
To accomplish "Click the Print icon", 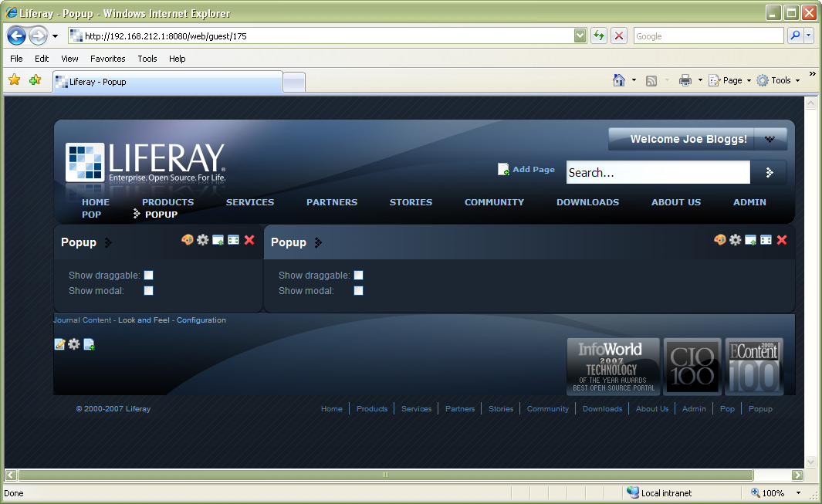I will click(x=685, y=80).
